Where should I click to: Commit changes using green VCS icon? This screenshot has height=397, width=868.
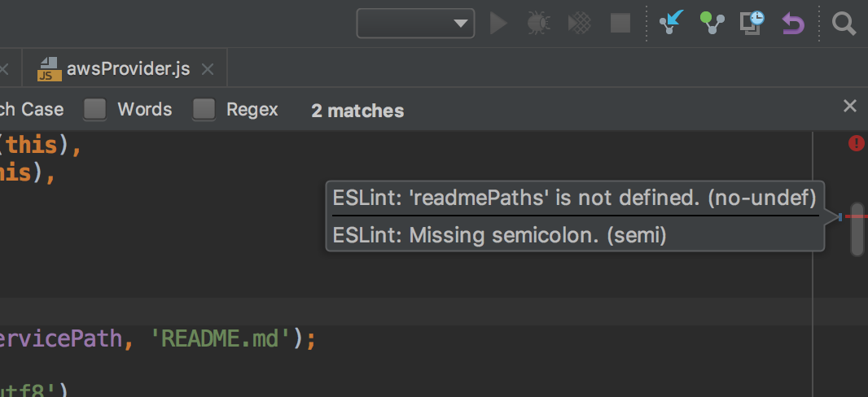click(712, 24)
